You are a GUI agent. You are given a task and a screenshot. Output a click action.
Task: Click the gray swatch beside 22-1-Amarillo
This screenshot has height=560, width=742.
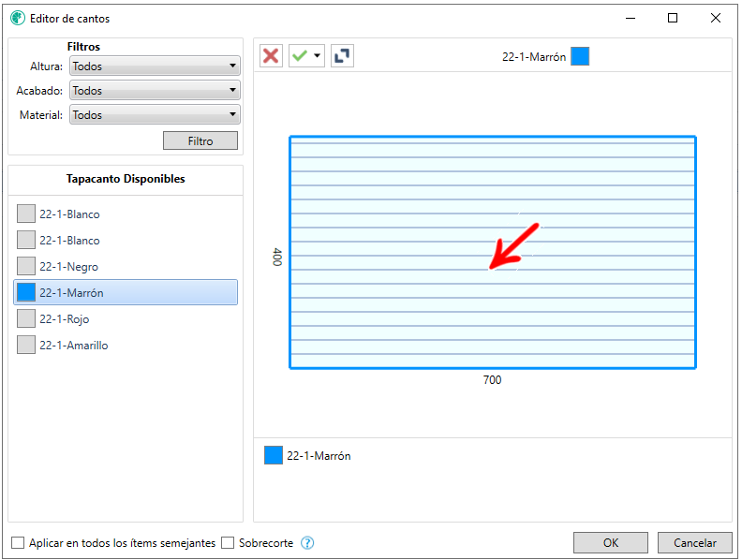[x=26, y=345]
